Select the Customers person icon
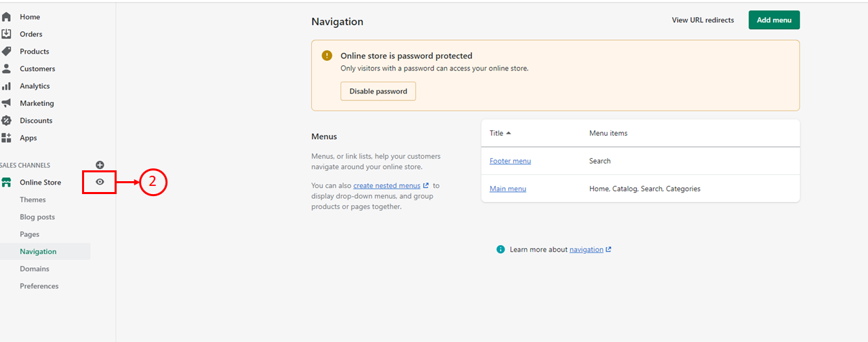 pos(6,69)
